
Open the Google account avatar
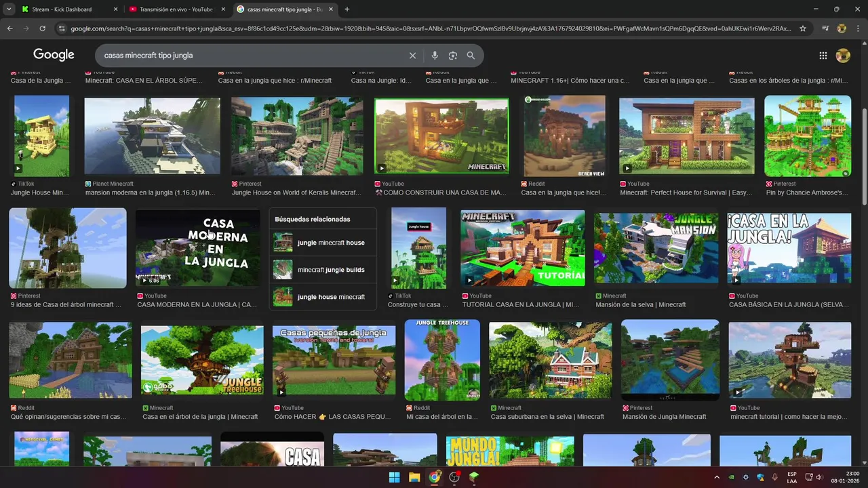pos(843,56)
